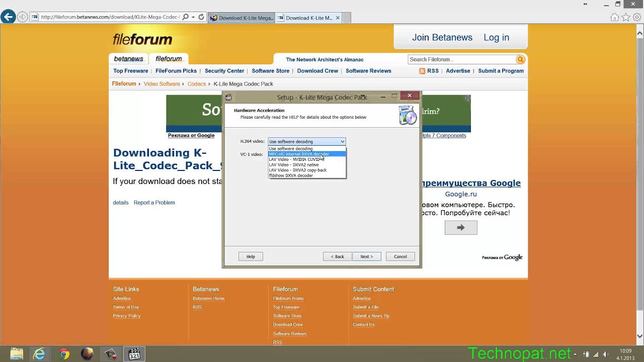This screenshot has height=362, width=644.
Task: Click the browser forward arrow
Action: 23,17
